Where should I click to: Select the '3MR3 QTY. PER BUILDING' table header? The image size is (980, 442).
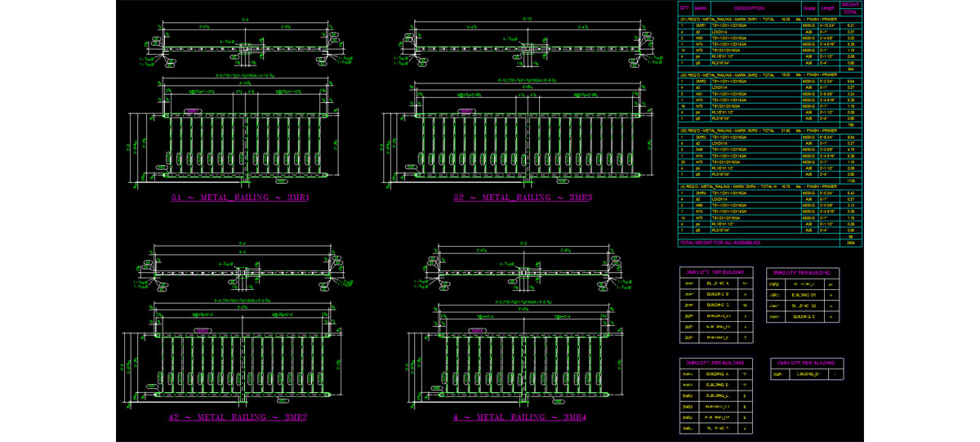(x=715, y=362)
